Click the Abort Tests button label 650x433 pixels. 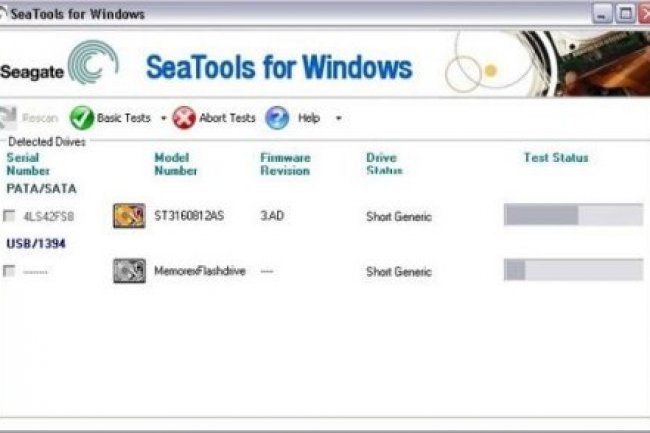(x=227, y=118)
